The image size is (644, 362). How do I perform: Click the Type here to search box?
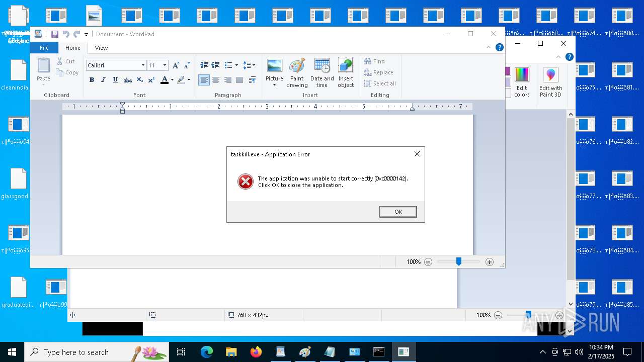[x=97, y=352]
